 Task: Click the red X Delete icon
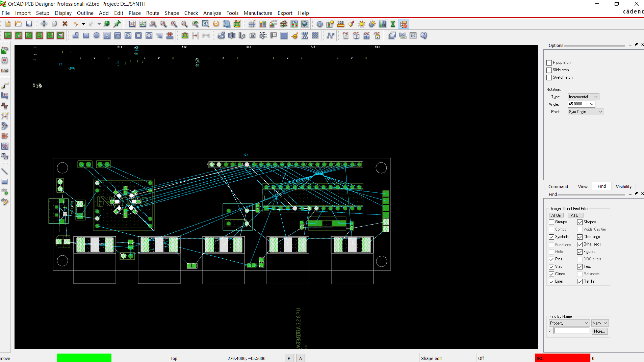coord(65,24)
